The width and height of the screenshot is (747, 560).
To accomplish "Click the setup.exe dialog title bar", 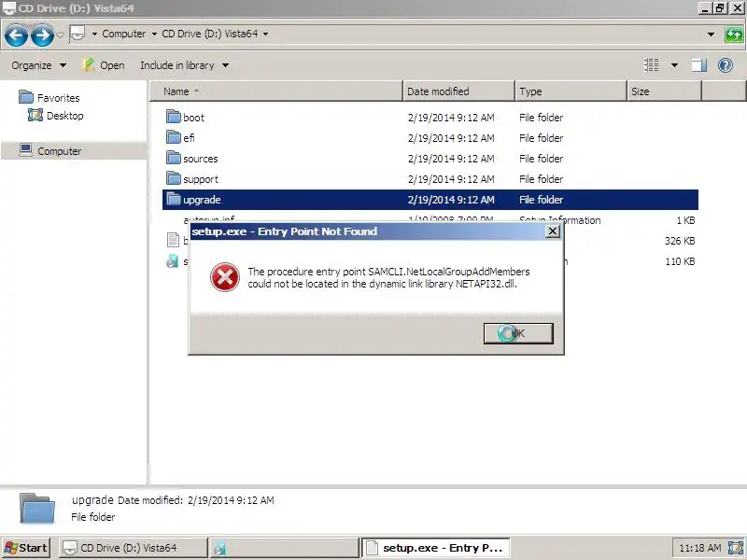I will point(367,231).
